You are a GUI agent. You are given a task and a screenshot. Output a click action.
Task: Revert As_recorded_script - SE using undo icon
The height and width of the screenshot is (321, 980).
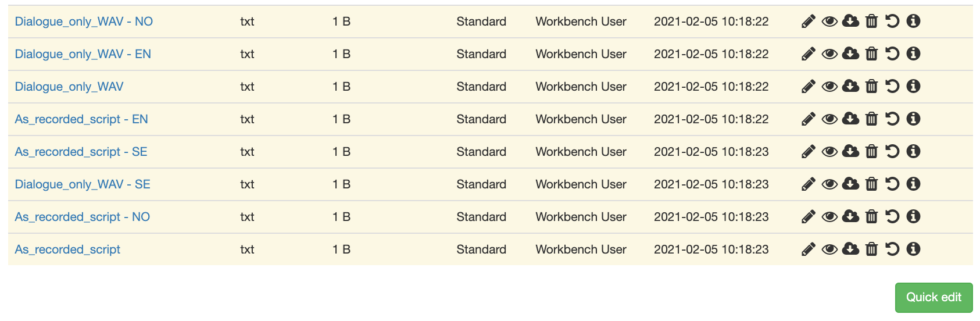coord(892,151)
